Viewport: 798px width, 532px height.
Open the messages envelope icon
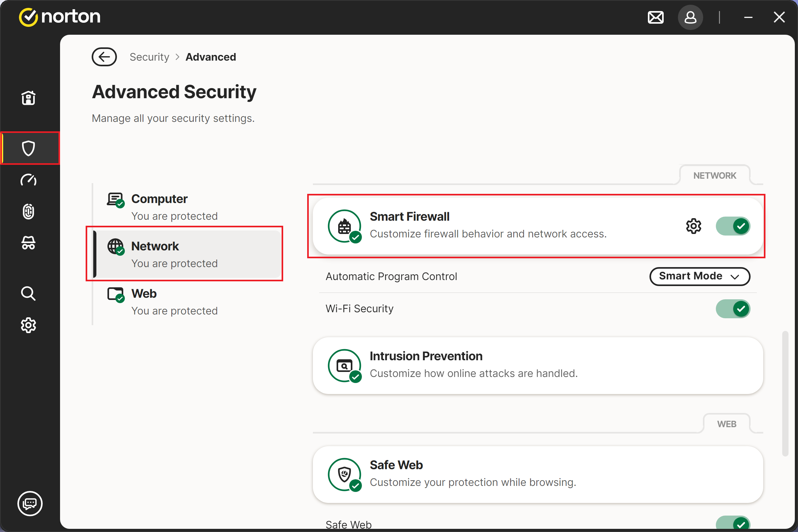coord(655,17)
